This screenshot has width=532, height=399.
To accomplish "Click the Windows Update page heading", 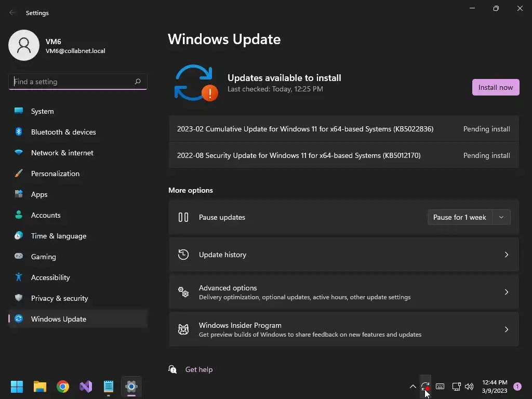I will pos(224,39).
